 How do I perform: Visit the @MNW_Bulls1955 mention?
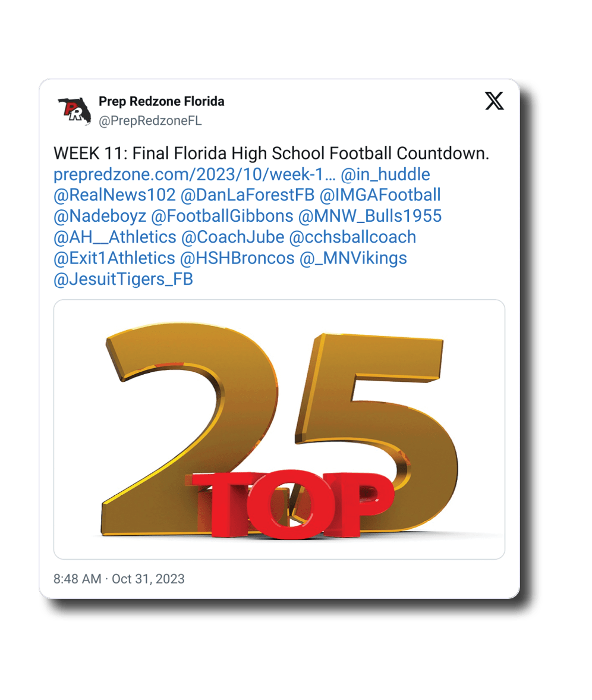[370, 216]
